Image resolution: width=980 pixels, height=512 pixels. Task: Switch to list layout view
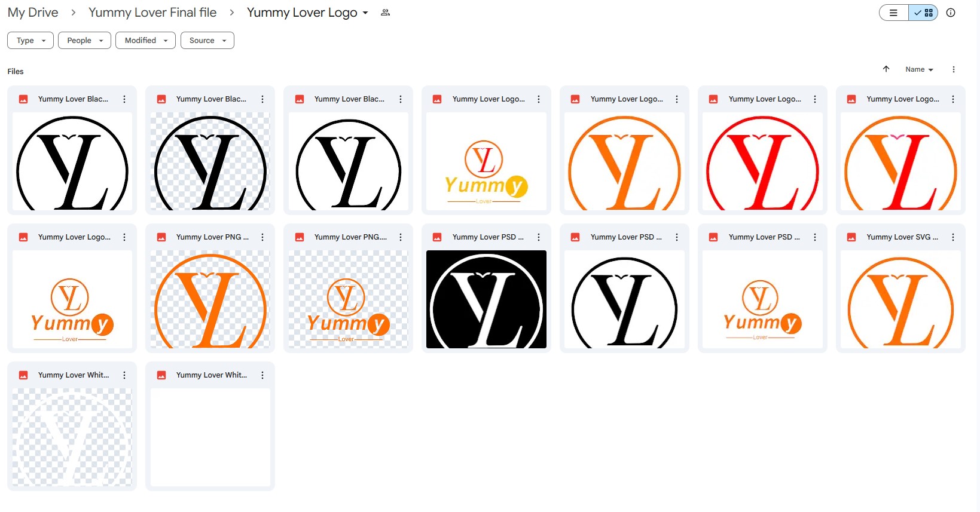coord(894,13)
